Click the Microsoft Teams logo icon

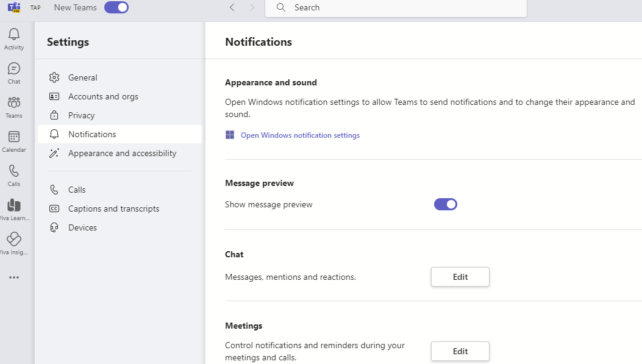(14, 8)
